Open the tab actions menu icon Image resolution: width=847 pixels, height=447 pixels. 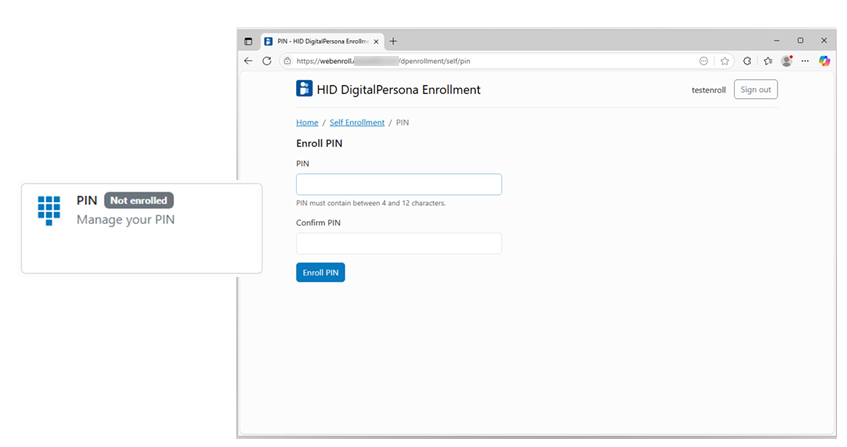tap(249, 41)
